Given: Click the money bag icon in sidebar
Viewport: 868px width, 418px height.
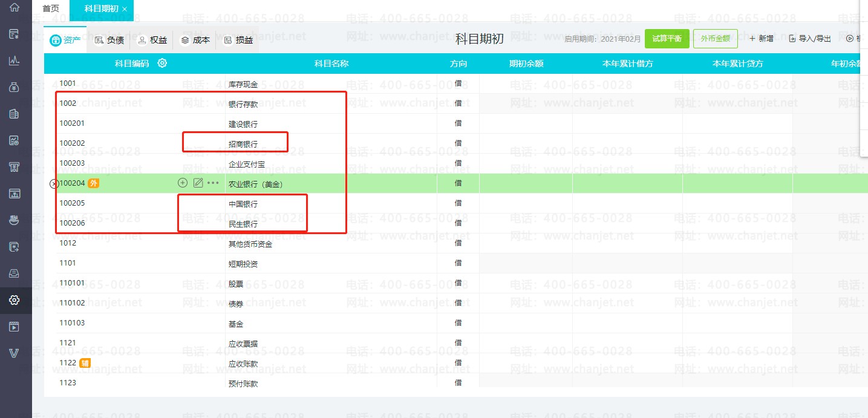Looking at the screenshot, I should click(15, 87).
